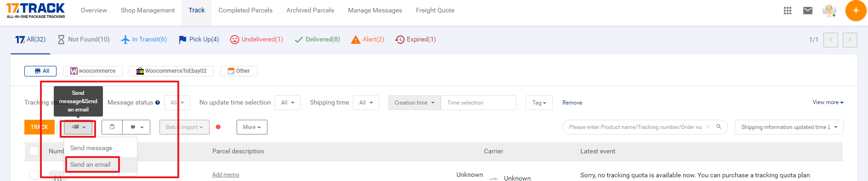This screenshot has width=868, height=181.
Task: Open the Creation time dropdown
Action: (414, 103)
